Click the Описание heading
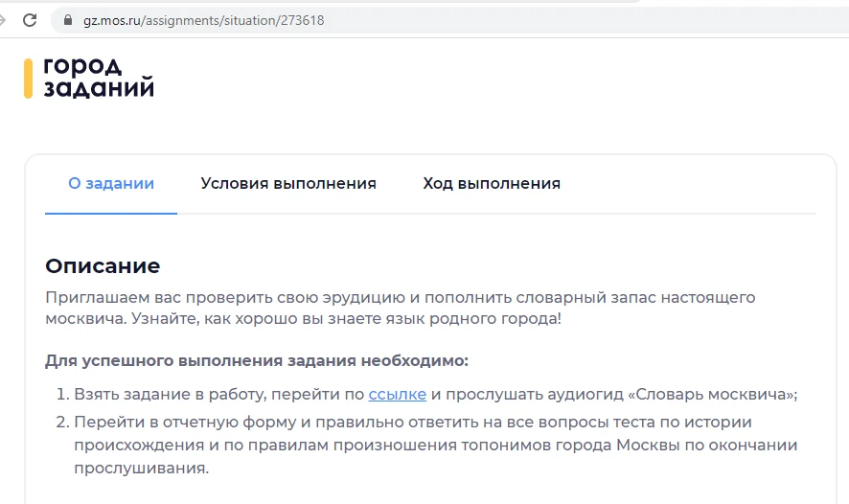 [103, 265]
